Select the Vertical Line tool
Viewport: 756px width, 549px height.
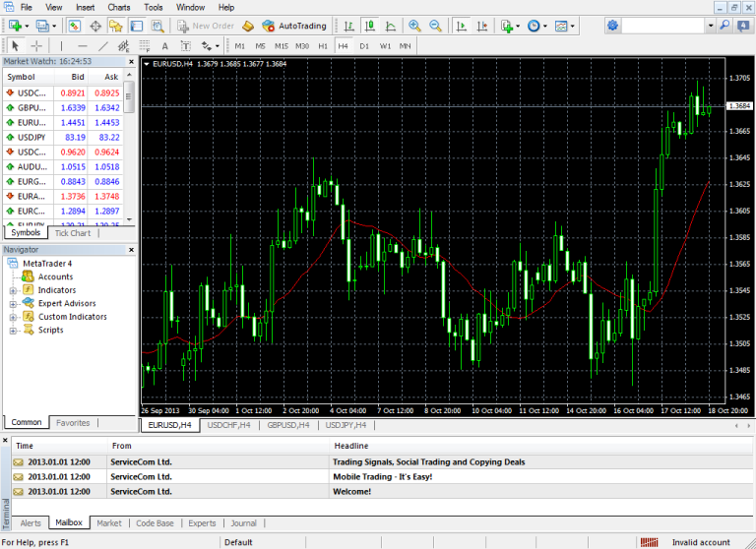[61, 46]
